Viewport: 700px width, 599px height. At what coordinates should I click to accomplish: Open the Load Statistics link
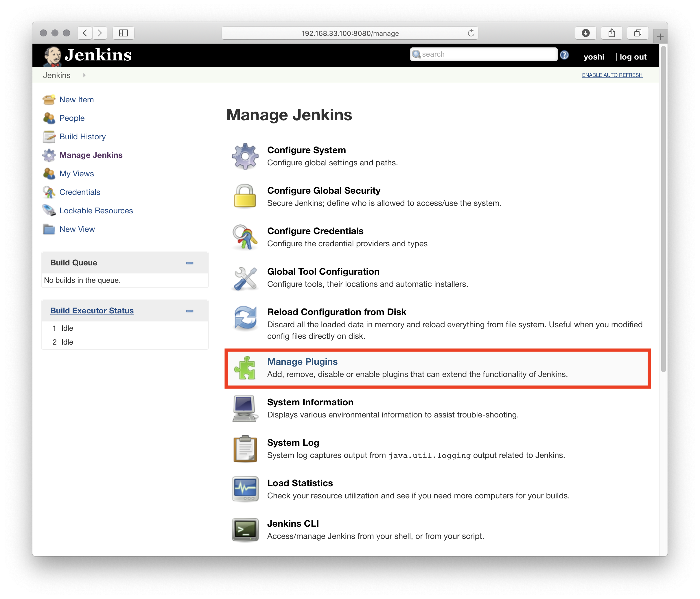(x=300, y=483)
